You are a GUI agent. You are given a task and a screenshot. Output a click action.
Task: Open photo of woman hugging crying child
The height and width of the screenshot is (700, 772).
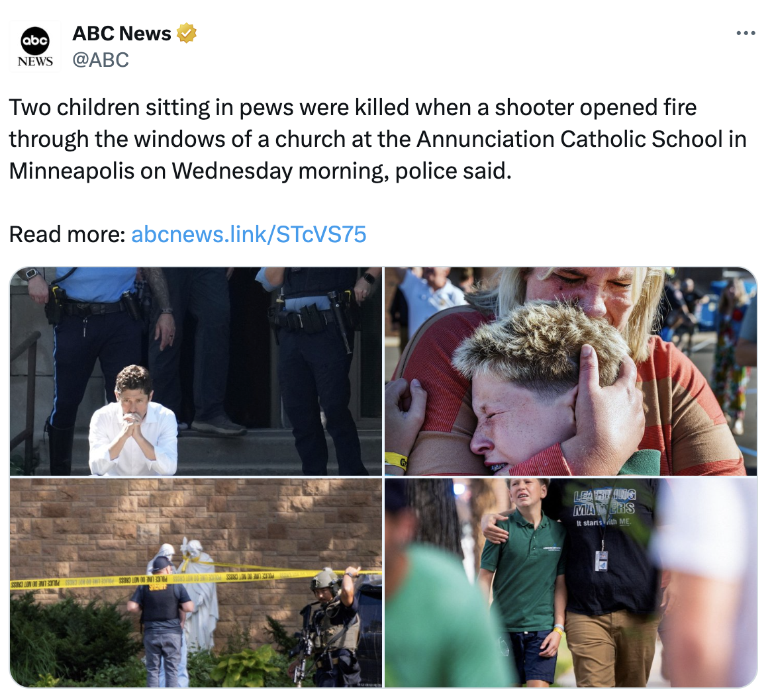[571, 371]
